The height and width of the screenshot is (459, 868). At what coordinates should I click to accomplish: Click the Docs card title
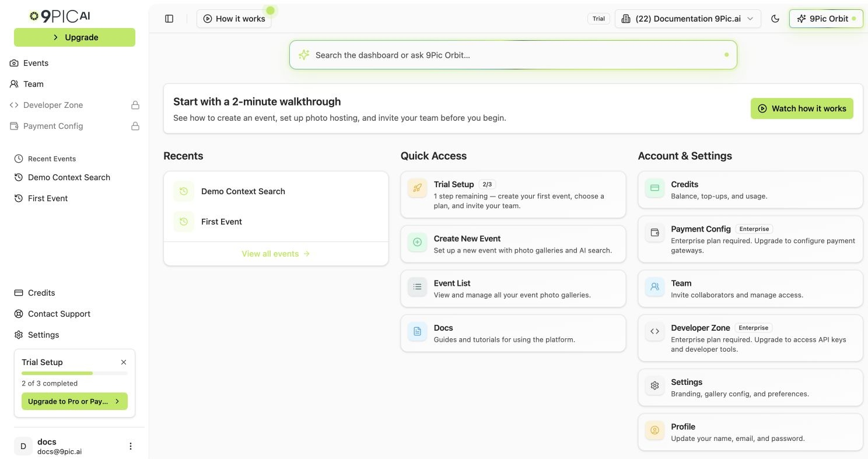443,328
